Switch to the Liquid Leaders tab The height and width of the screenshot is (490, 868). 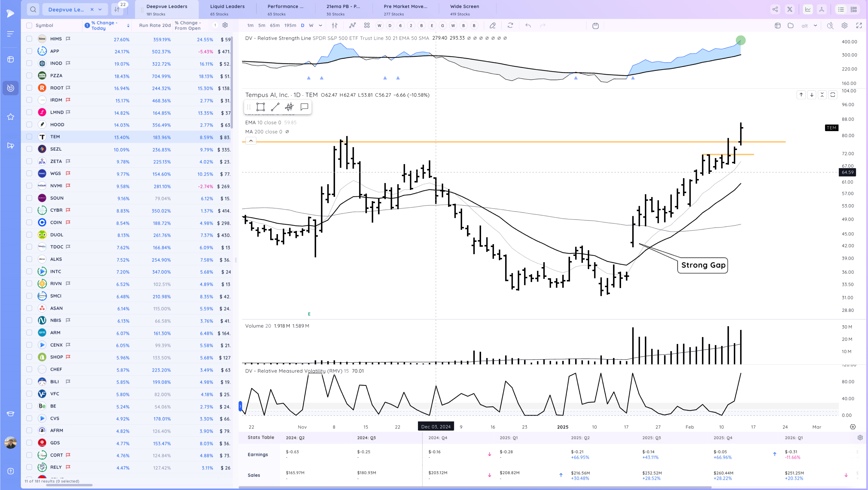click(227, 9)
